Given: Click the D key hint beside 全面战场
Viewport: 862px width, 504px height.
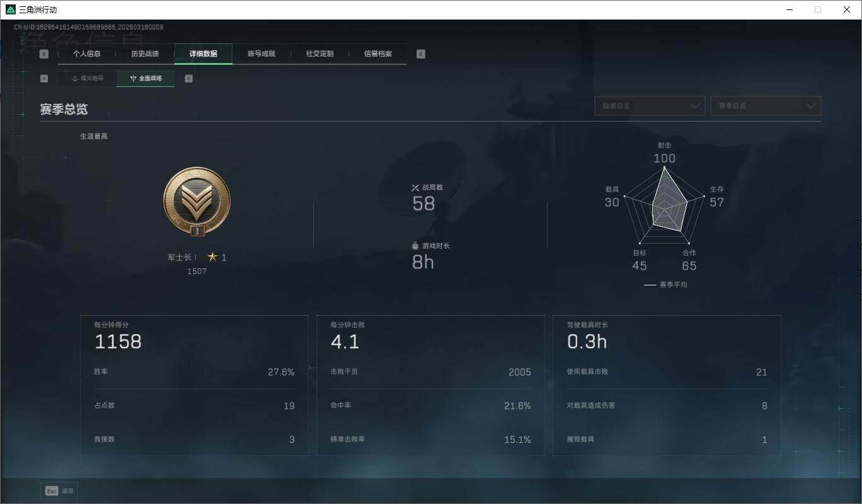Looking at the screenshot, I should click(x=188, y=79).
